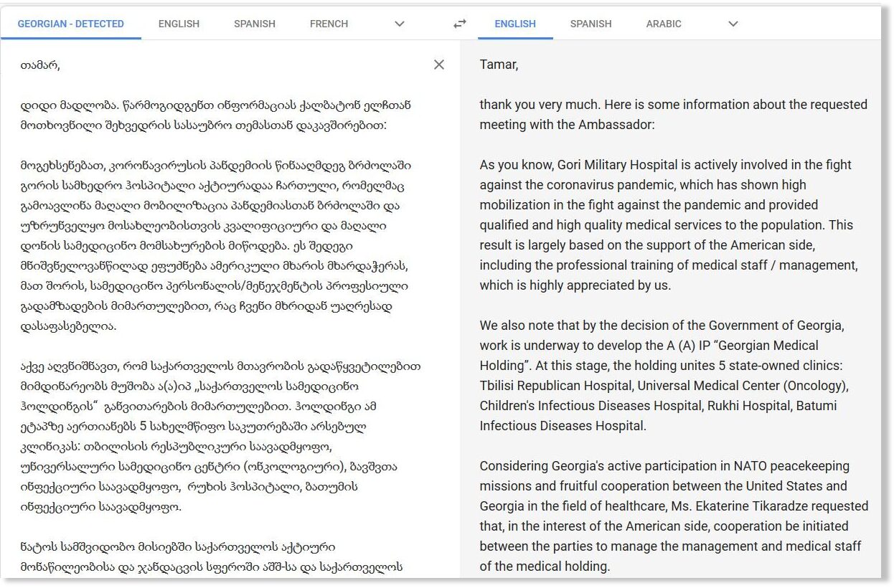Click the 'As you know, Gori Military Hospital' line
The height and width of the screenshot is (588, 894).
tap(665, 165)
